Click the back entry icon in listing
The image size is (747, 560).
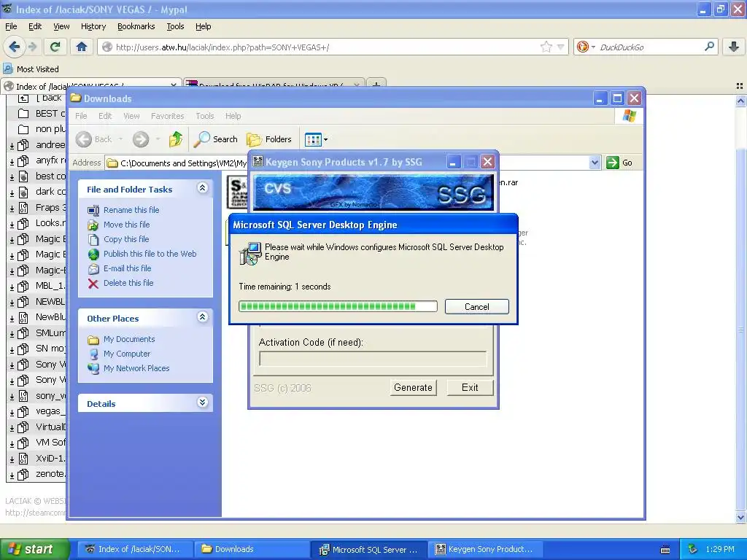coord(23,98)
